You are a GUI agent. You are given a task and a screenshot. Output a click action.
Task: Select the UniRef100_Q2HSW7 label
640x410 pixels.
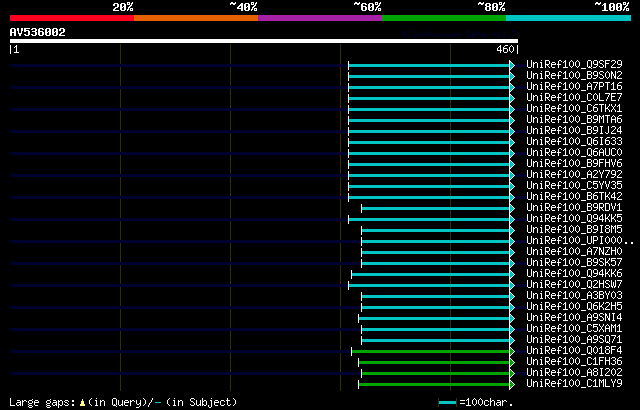[574, 284]
